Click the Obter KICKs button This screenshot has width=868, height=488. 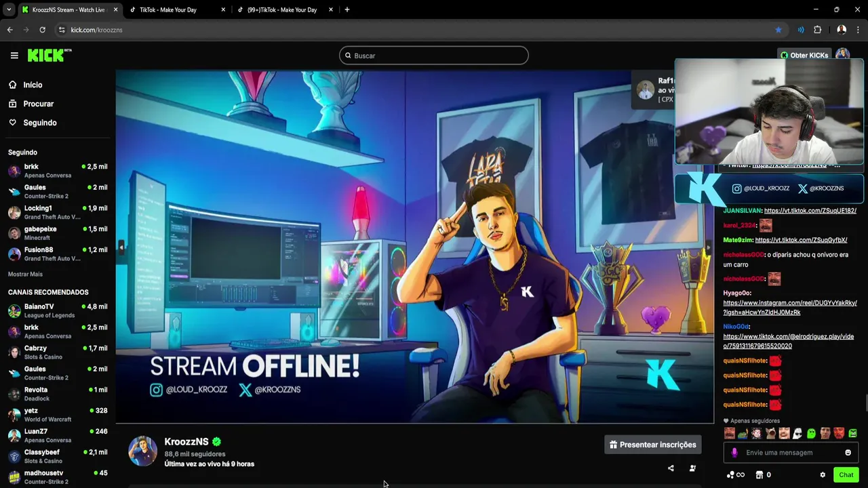click(804, 56)
